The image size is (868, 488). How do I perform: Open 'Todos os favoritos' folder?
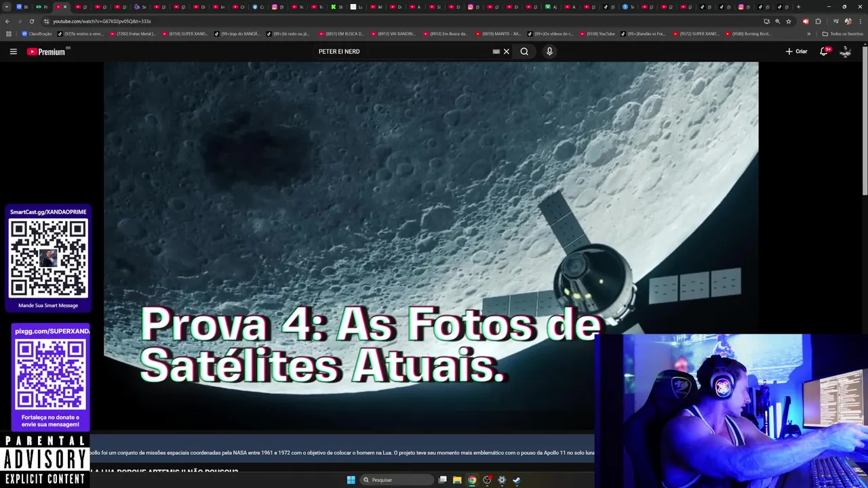tap(842, 34)
